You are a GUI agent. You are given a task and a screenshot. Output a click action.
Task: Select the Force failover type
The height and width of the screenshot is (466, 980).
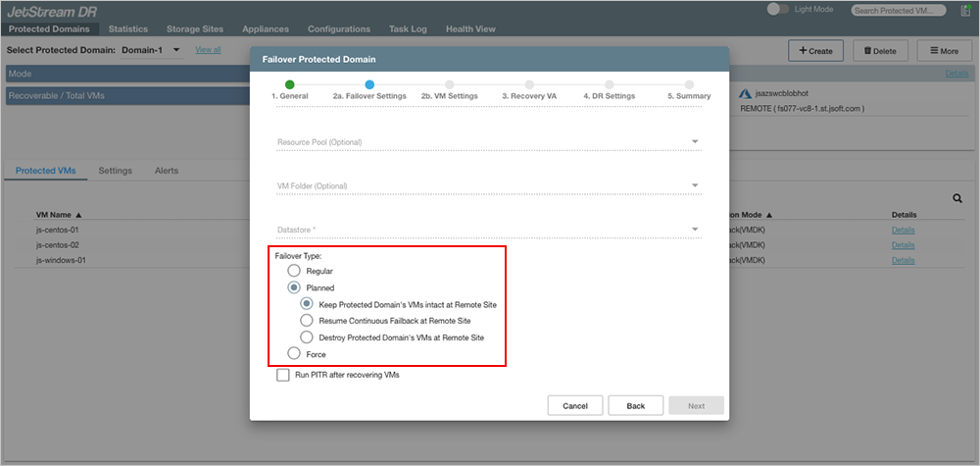click(294, 354)
